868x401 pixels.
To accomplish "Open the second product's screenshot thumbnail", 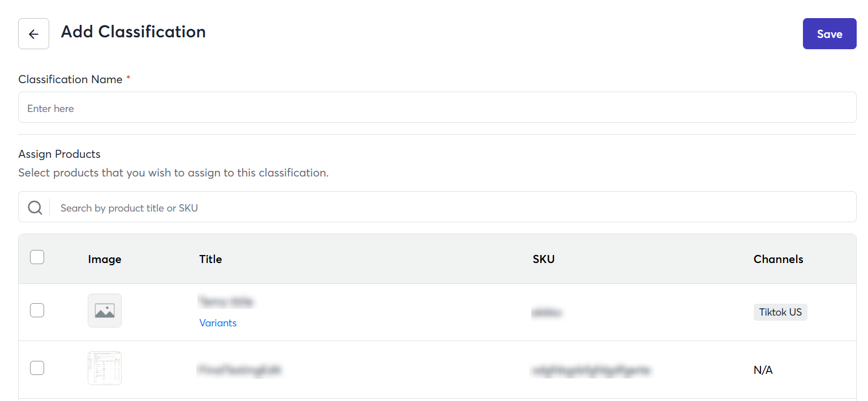I will [105, 368].
